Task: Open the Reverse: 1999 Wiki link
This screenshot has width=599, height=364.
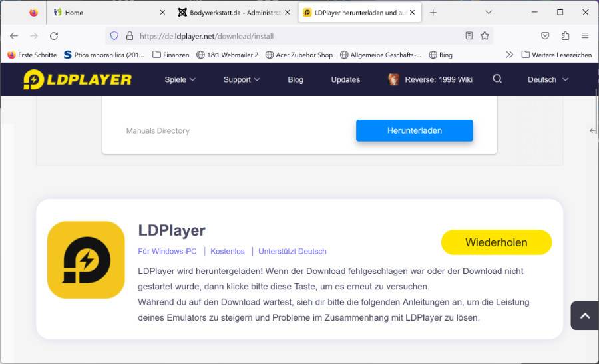Action: pyautogui.click(x=439, y=79)
